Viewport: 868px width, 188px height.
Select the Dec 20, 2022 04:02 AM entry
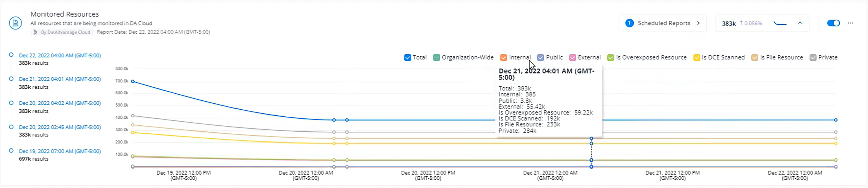[60, 103]
